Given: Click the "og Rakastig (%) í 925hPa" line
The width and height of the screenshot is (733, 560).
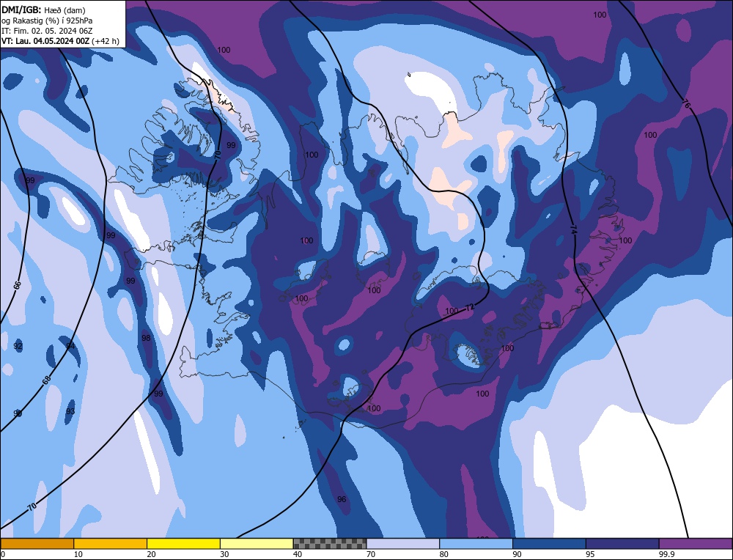Looking at the screenshot, I should point(47,21).
